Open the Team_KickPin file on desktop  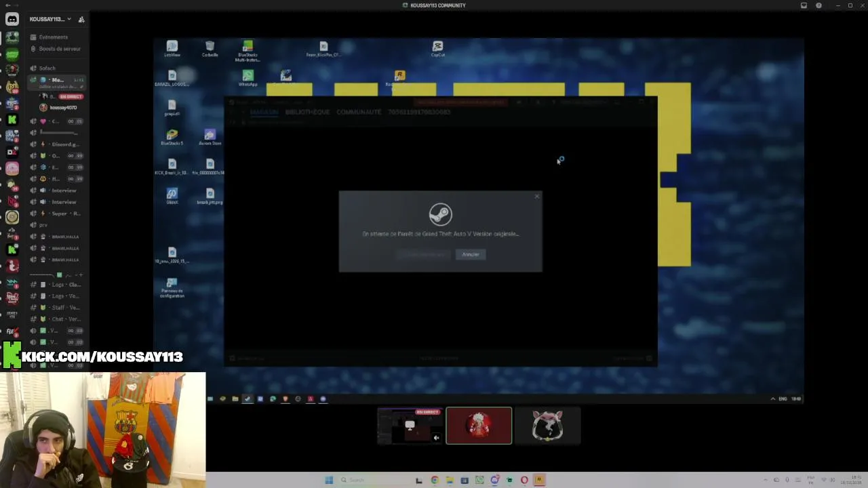323,49
